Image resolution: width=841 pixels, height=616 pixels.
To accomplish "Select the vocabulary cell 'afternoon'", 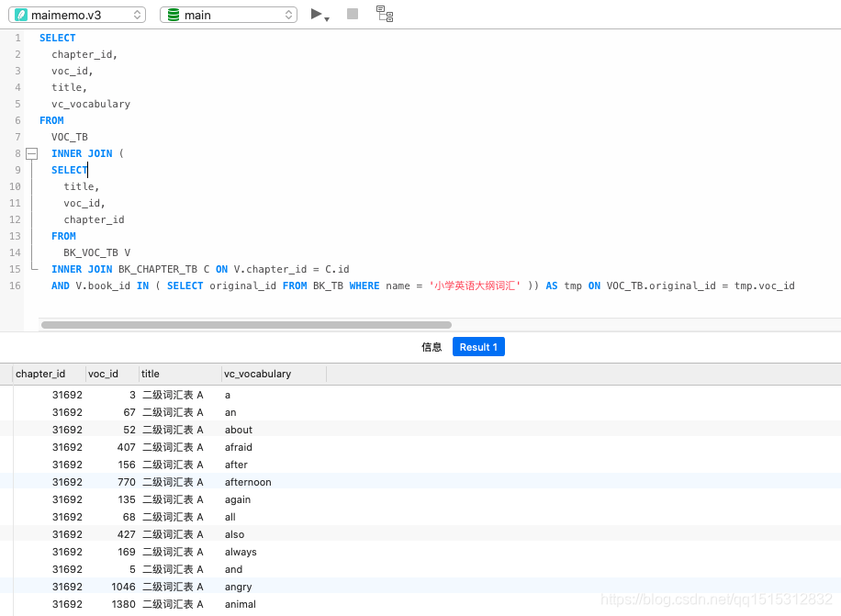I will 248,482.
